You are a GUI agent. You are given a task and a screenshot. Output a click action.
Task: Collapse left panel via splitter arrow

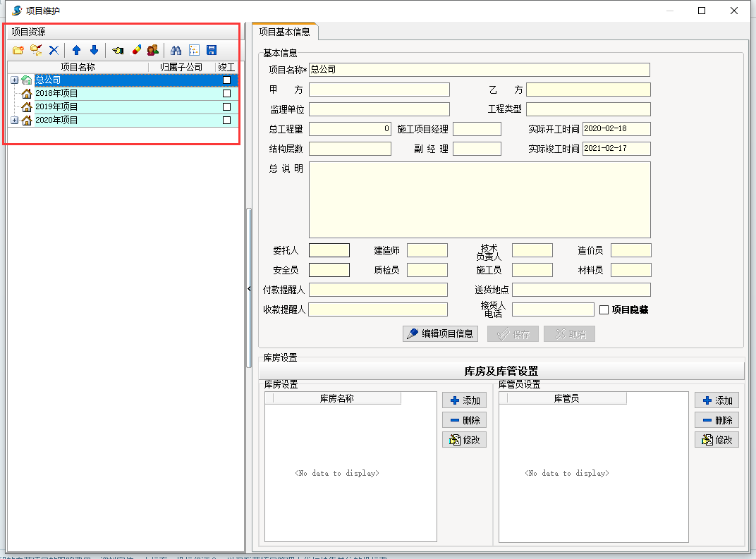coord(248,288)
